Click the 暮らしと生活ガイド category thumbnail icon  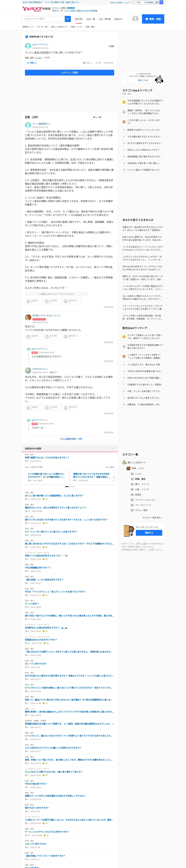coord(125,462)
